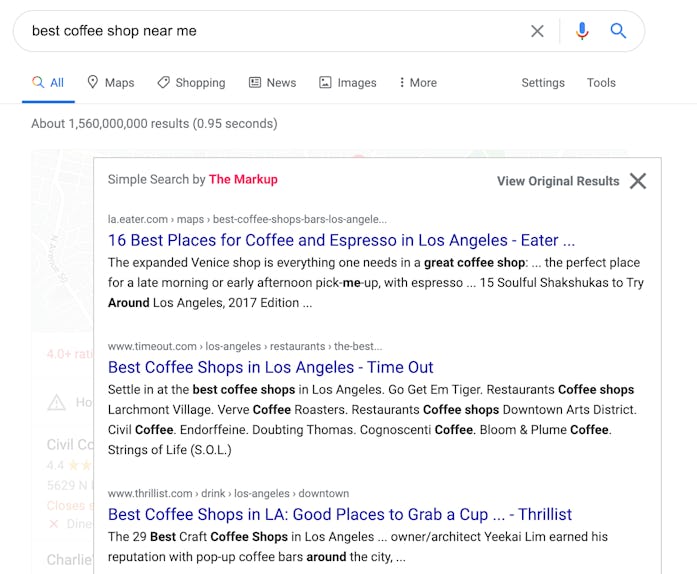Click the warning triangle icon behind the overlay
This screenshot has width=697, height=574.
point(56,403)
